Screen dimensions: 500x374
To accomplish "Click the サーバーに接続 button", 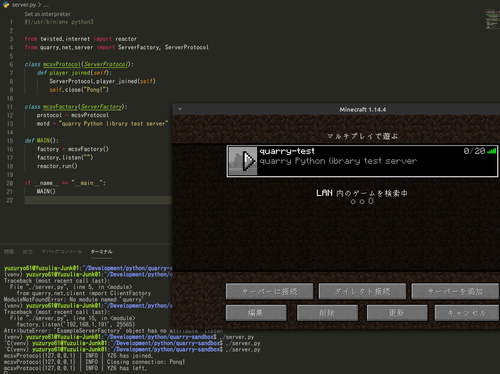I will pos(270,292).
